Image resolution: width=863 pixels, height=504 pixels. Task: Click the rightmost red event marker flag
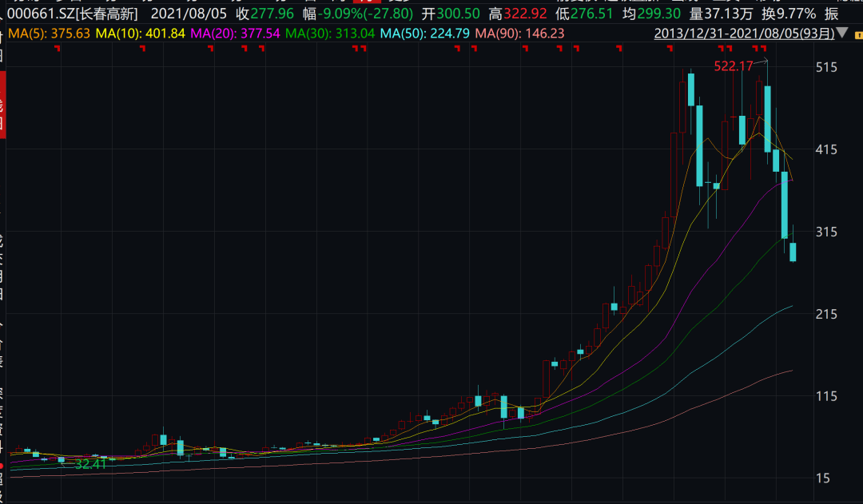click(763, 49)
